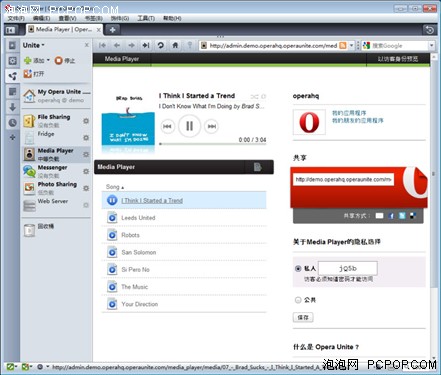Share via Facebook icon
Viewport: 441px width, 375px height.
[391, 216]
